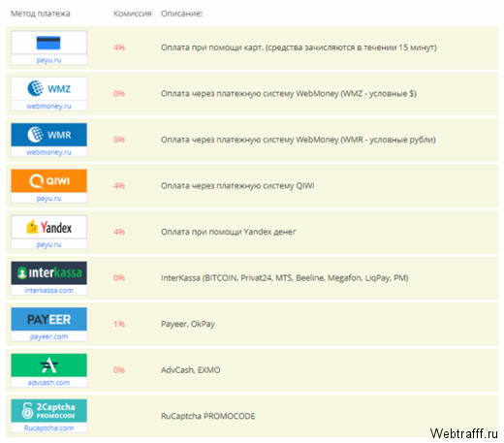504x443 pixels.
Task: Pick the PAYEER payment logo
Action: [x=48, y=319]
